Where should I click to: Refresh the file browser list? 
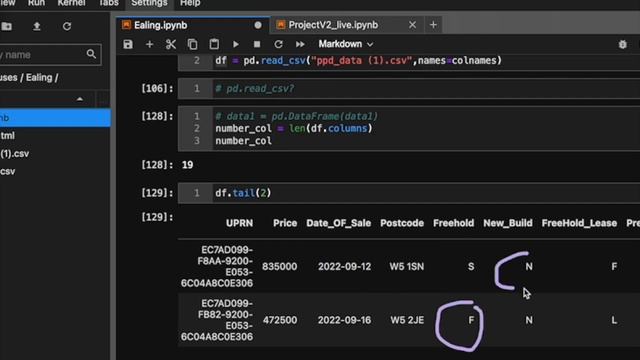coord(67,27)
